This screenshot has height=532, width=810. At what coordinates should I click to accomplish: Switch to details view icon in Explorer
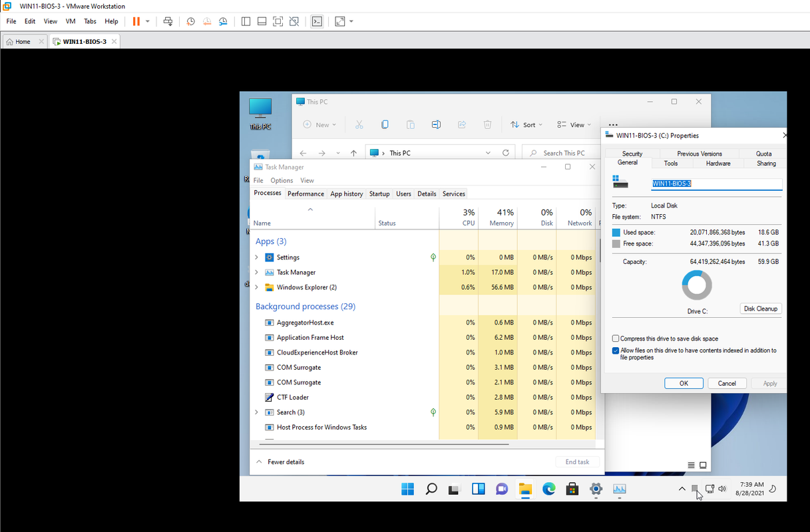691,465
